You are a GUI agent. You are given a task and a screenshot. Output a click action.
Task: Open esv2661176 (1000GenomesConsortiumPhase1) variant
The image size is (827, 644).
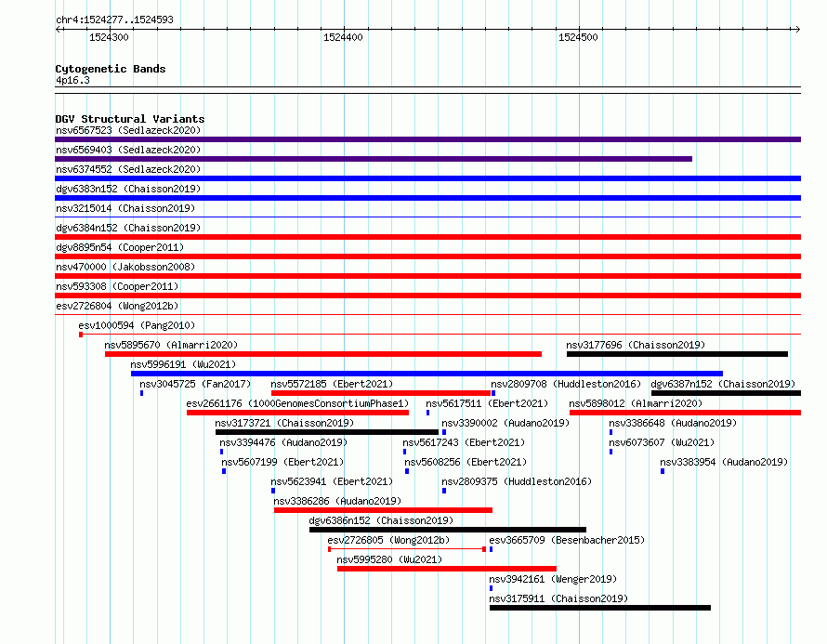297,403
